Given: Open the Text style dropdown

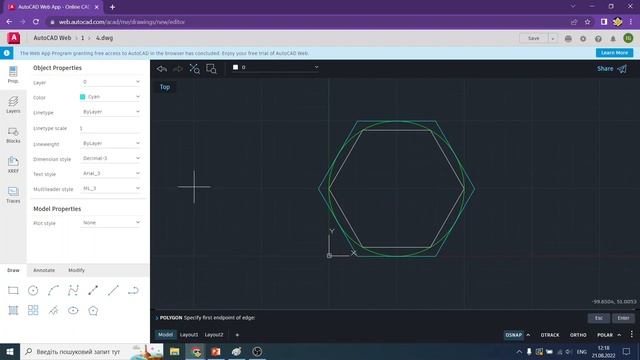Looking at the screenshot, I should (x=111, y=173).
